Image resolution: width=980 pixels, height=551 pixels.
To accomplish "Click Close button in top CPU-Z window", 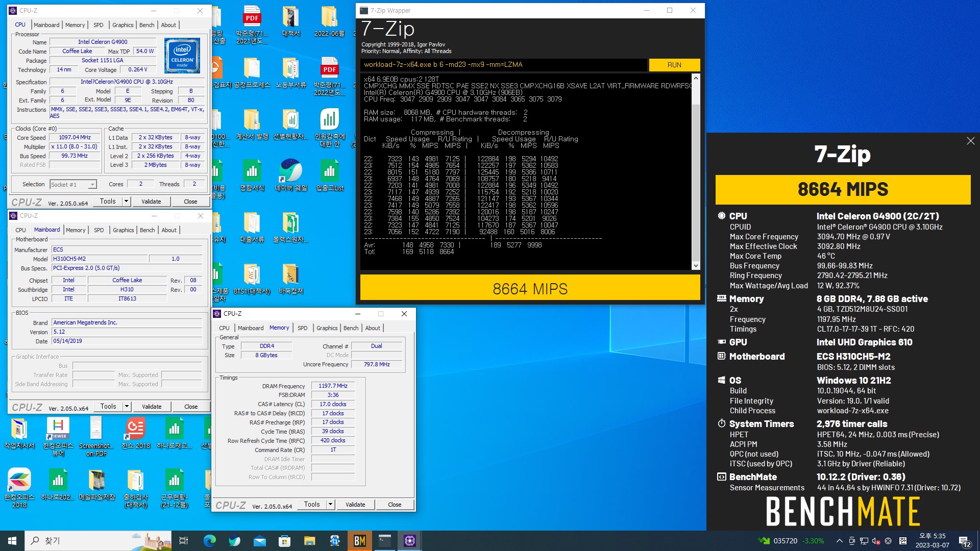I will tap(190, 202).
